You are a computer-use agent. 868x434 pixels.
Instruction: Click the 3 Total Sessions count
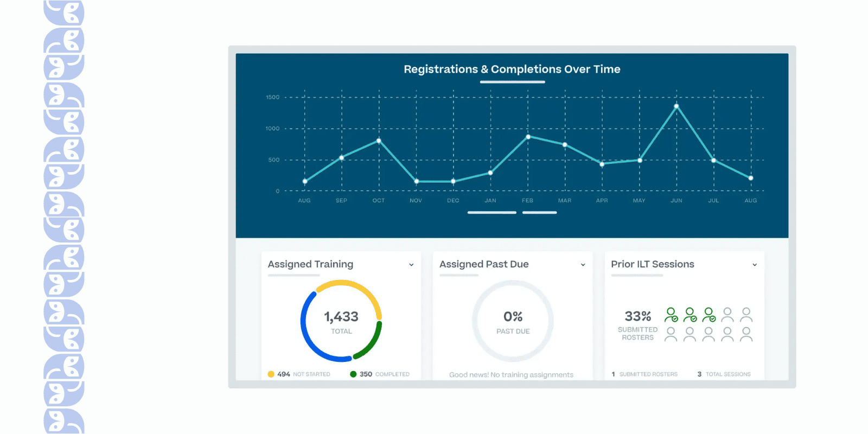point(724,374)
